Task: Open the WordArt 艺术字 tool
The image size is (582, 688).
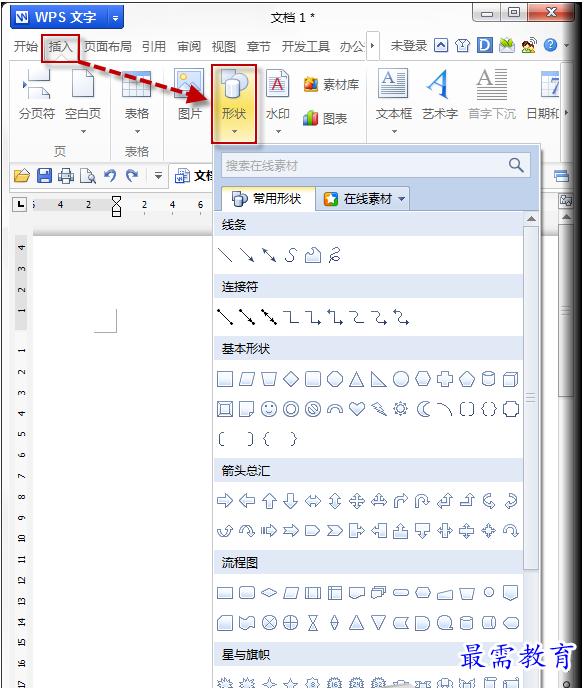Action: (440, 95)
